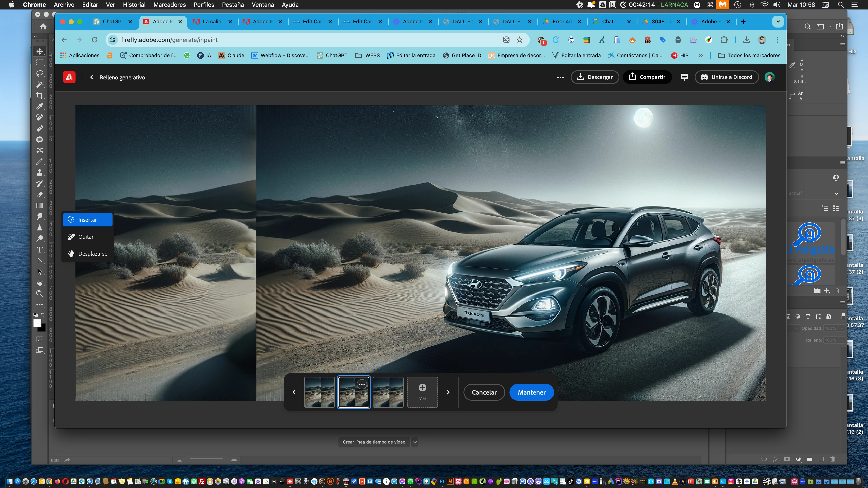Screen dimensions: 868x488
Task: Show next variations with right chevron
Action: (x=448, y=392)
